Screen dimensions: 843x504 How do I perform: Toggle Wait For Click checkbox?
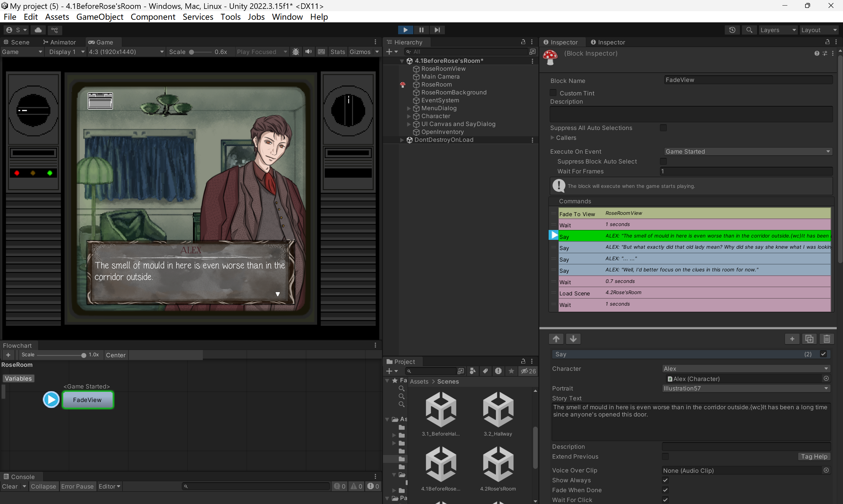point(665,500)
